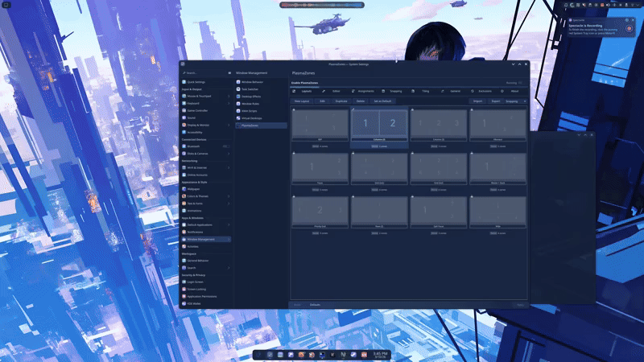Select the Columns (2) layout thumbnail
The height and width of the screenshot is (362, 644).
[379, 125]
